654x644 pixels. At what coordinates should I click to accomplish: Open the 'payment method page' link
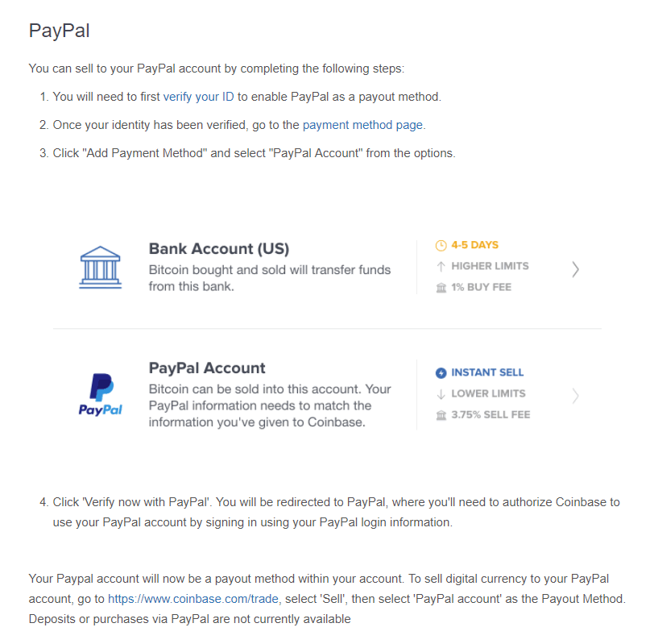pyautogui.click(x=362, y=125)
